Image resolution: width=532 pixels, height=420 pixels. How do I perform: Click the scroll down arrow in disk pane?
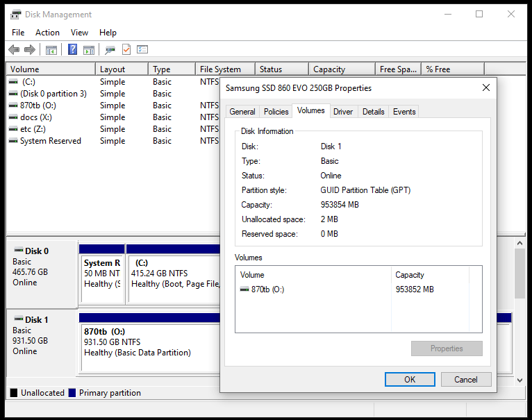[519, 380]
